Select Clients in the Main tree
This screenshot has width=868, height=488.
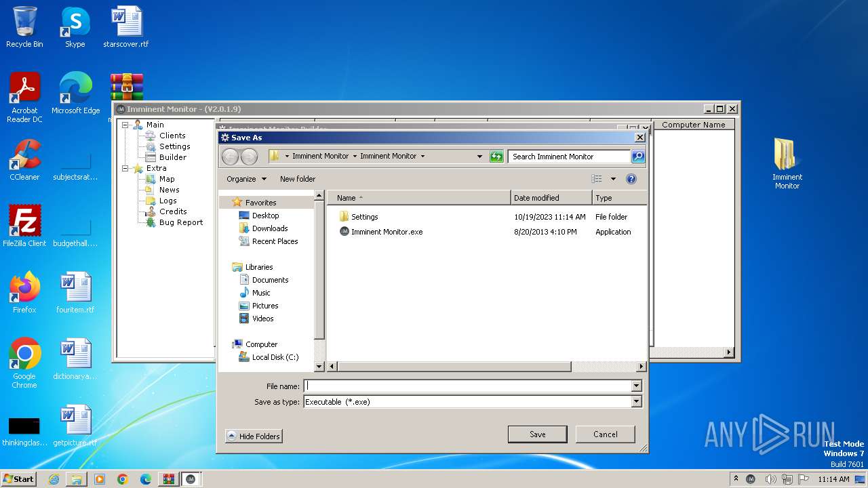(172, 136)
